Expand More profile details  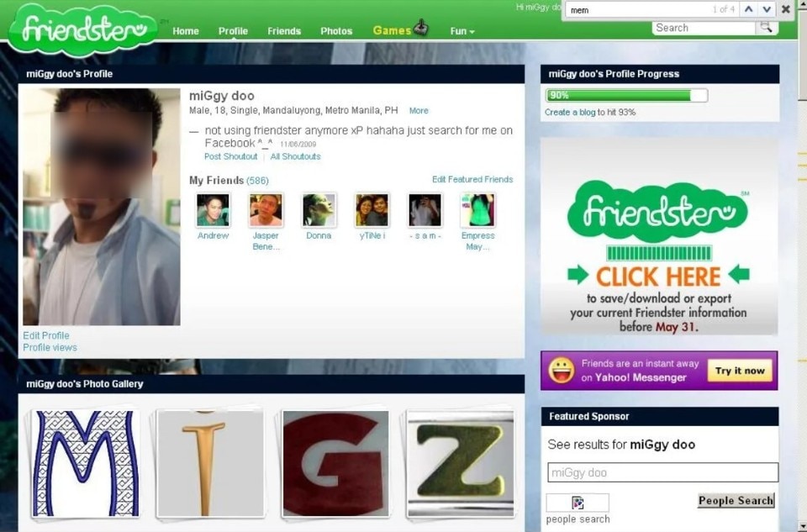point(419,111)
